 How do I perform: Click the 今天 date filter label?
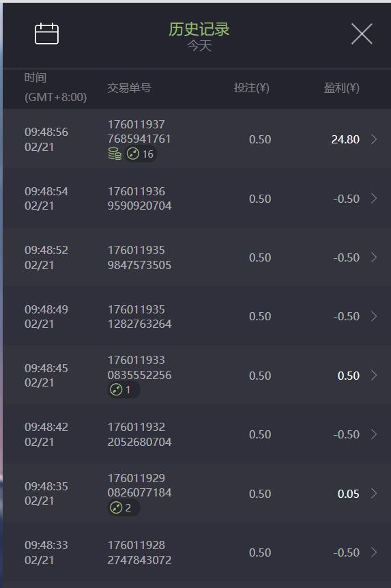199,46
